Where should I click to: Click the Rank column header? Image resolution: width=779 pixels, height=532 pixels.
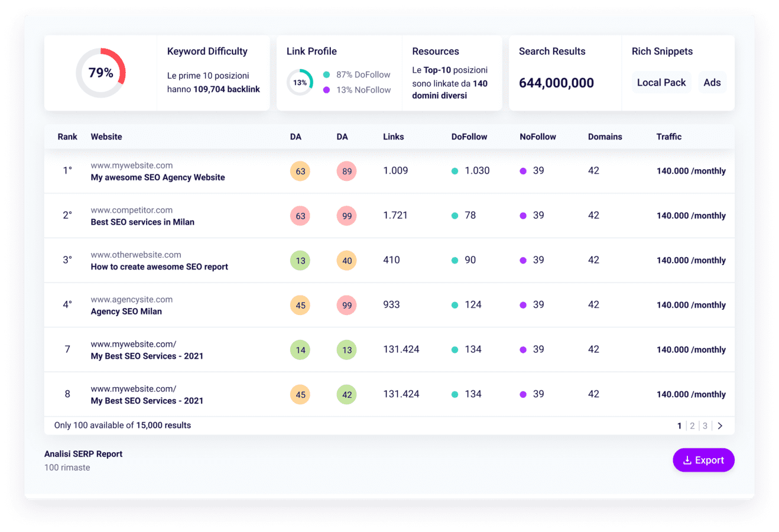point(67,137)
